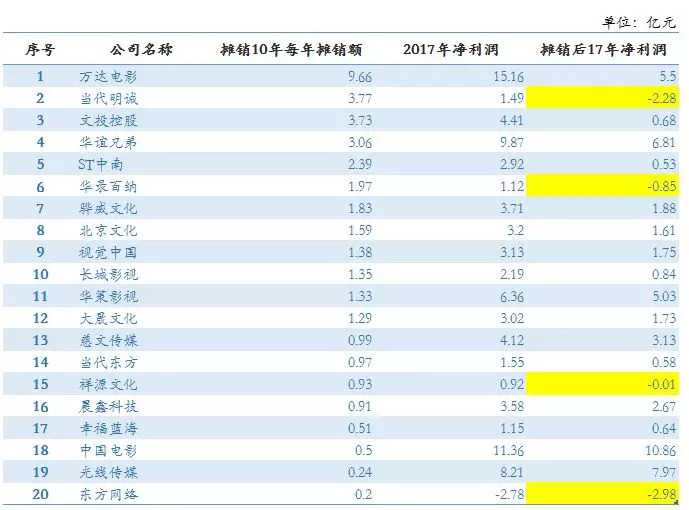Select the 10.86 post-amortization cell
Screen dimensions: 689x510
660,450
